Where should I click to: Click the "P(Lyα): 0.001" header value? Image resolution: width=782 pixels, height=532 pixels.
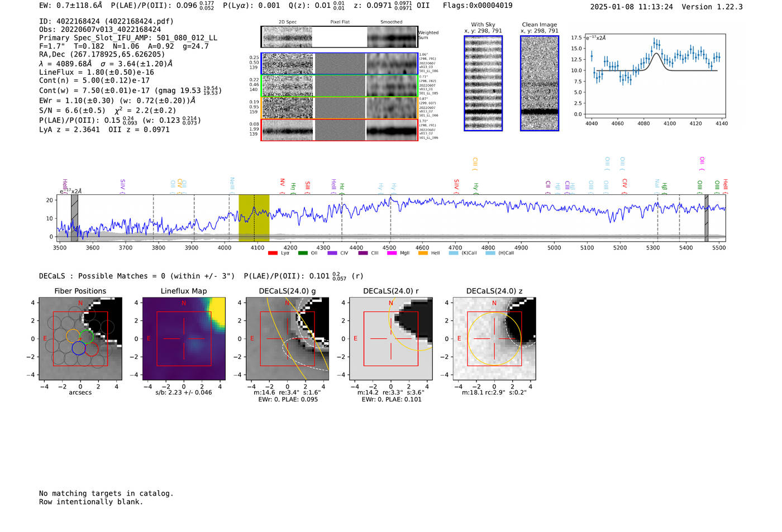[x=251, y=6]
